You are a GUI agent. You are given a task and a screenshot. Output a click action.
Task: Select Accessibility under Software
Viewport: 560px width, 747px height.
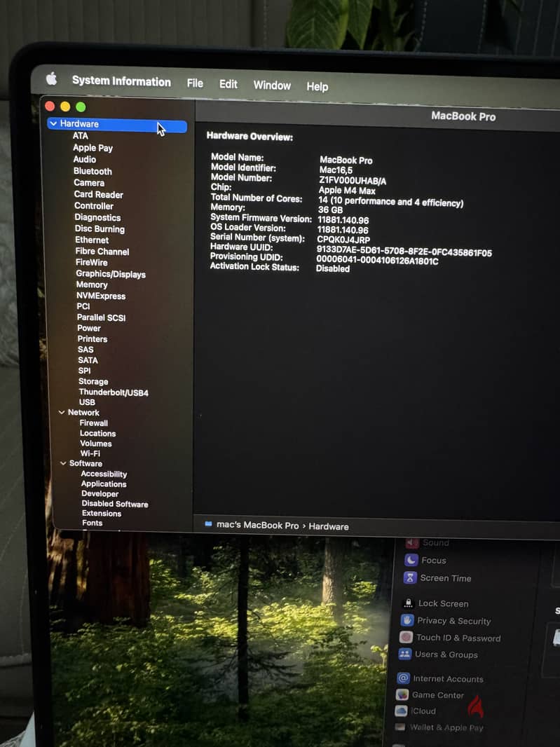[x=104, y=474]
